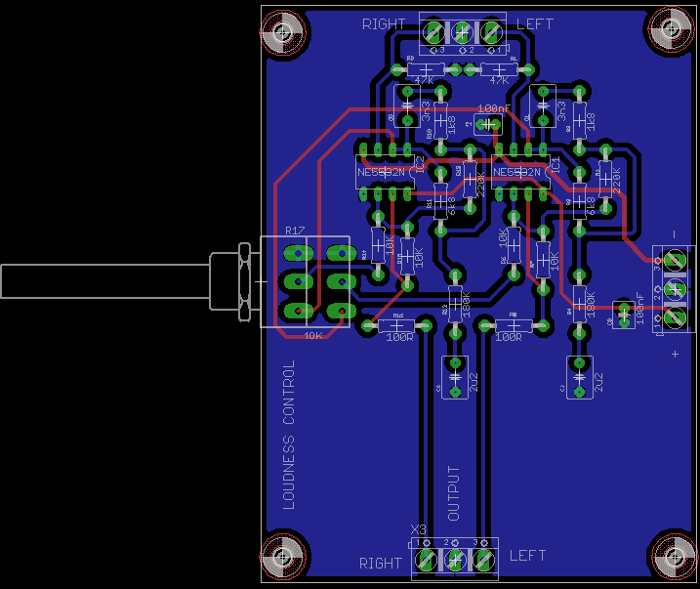Click the LOUDNESS CONTROL silkscreen text
The height and width of the screenshot is (589, 700).
(289, 435)
